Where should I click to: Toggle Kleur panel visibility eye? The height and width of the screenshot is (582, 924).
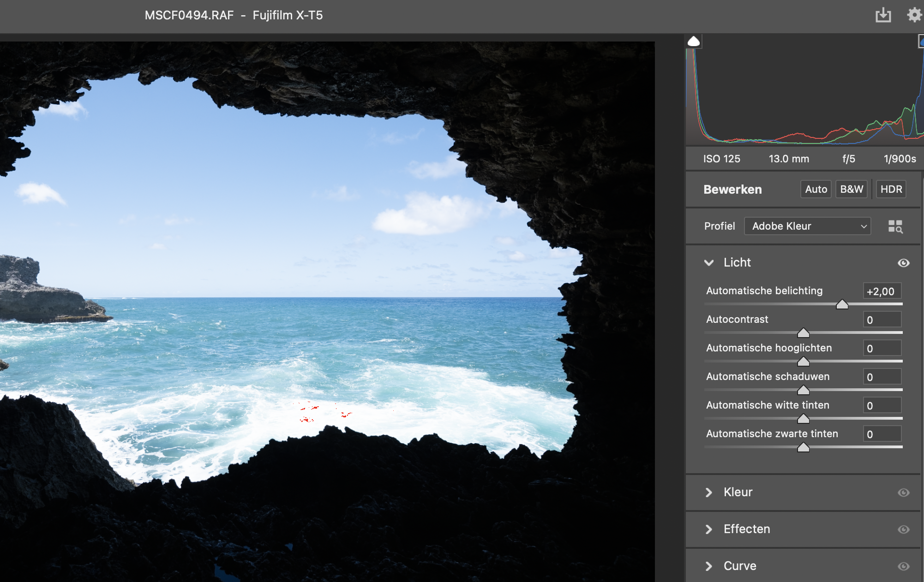coord(903,493)
